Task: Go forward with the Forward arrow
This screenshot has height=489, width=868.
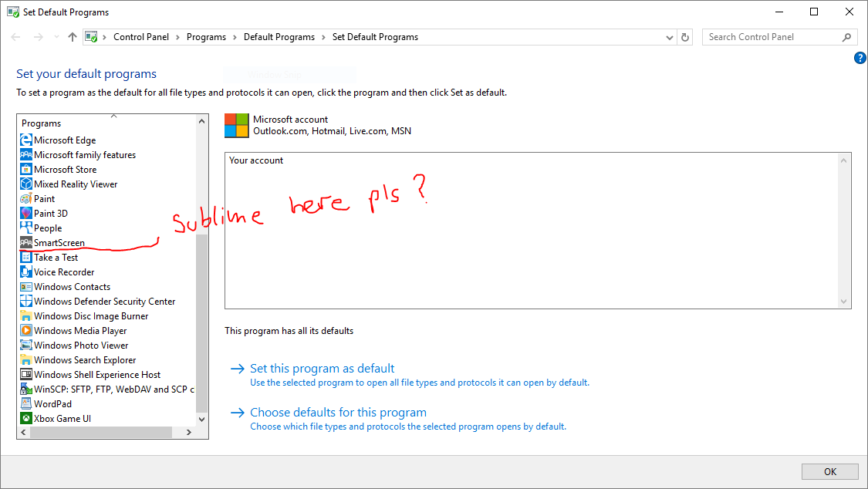Action: point(39,37)
